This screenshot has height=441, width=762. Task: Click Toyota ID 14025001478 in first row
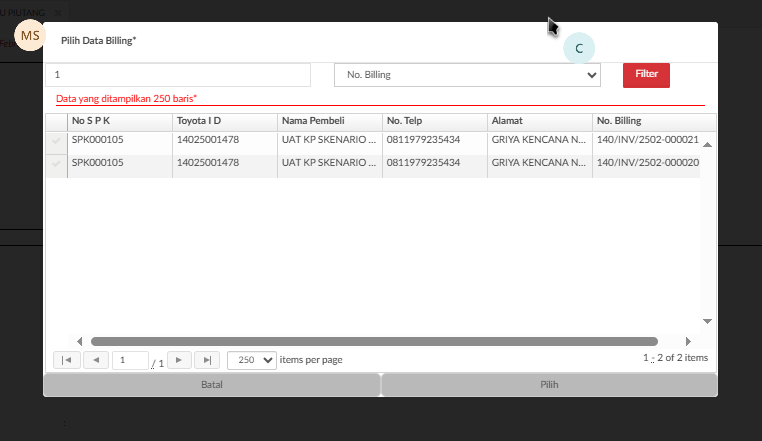coord(208,140)
